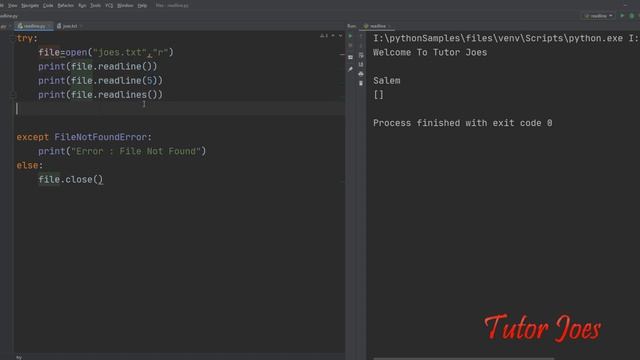
Task: Click the '[]' console output line
Action: coord(378,95)
